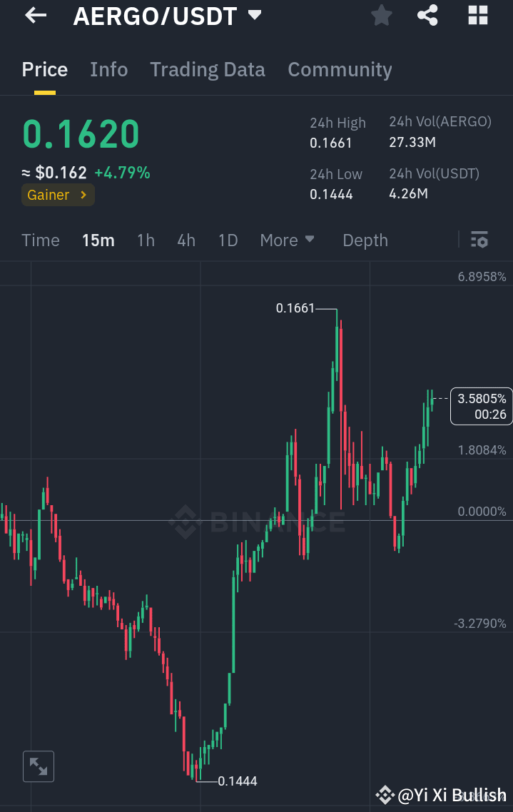Open the trading pair selector next to AERGO/USDT
Image resolution: width=513 pixels, height=812 pixels.
(x=253, y=15)
